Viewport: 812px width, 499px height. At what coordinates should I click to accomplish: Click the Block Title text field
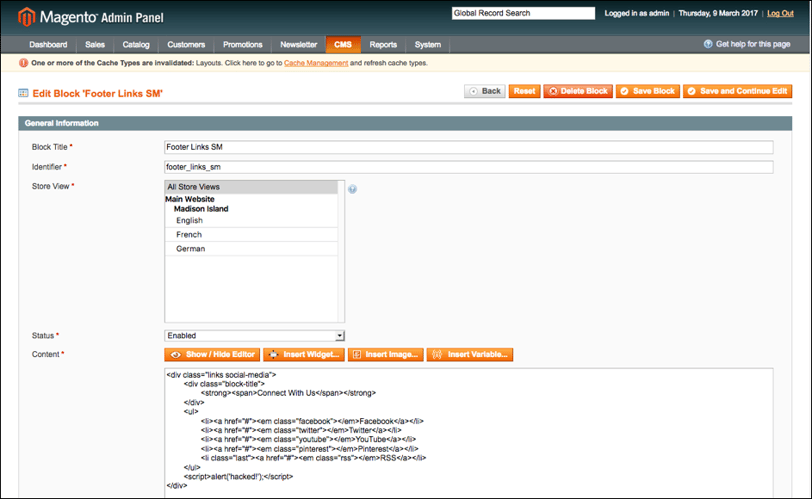468,147
